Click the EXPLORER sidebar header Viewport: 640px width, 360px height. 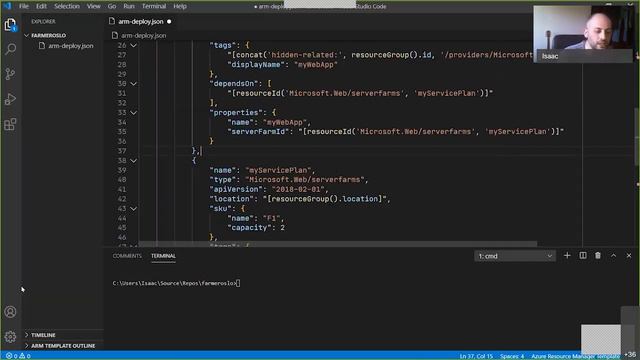coord(43,22)
